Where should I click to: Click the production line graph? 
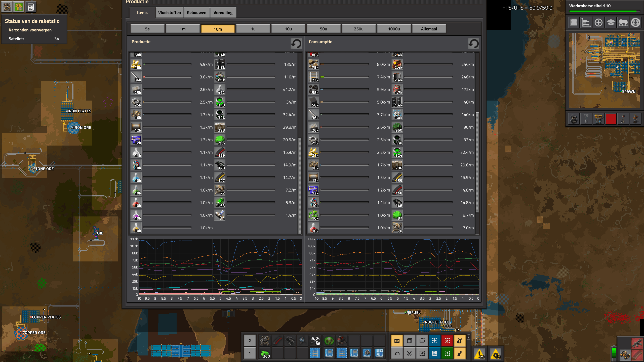[220, 267]
